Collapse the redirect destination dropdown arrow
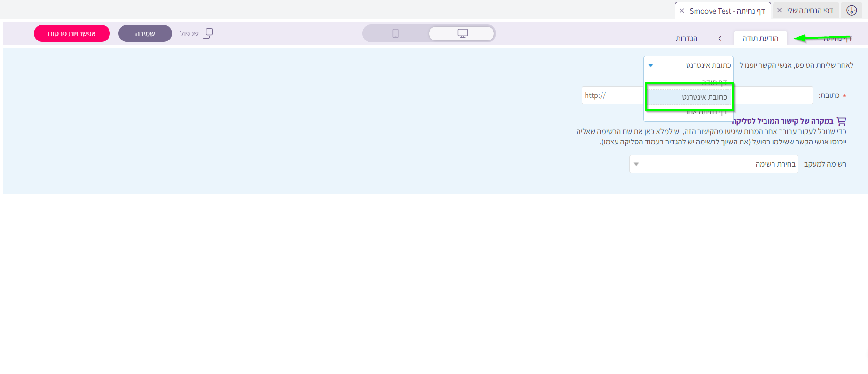This screenshot has height=374, width=868. (651, 65)
